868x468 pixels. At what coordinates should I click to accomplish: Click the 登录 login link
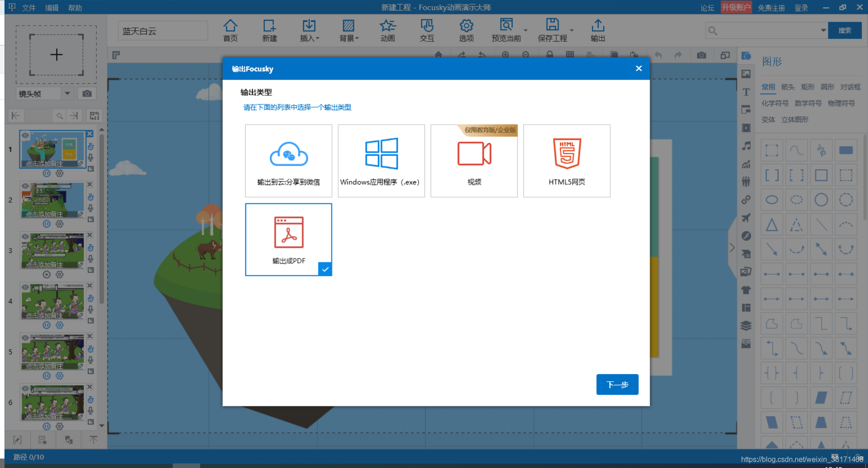click(801, 8)
